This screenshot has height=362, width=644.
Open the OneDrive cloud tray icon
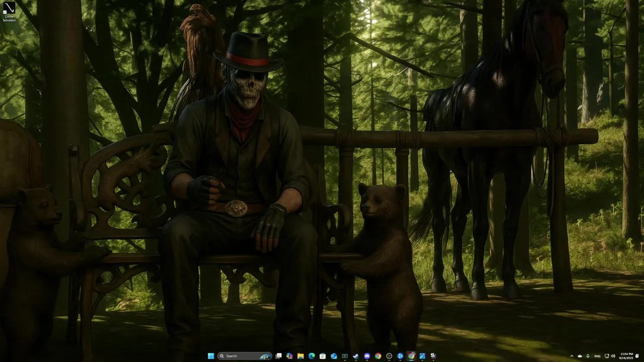coord(580,356)
